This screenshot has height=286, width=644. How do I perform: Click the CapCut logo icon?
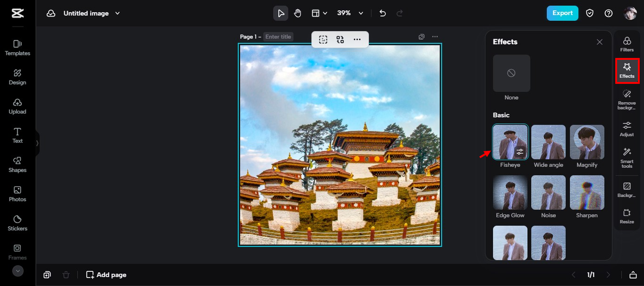pos(18,14)
